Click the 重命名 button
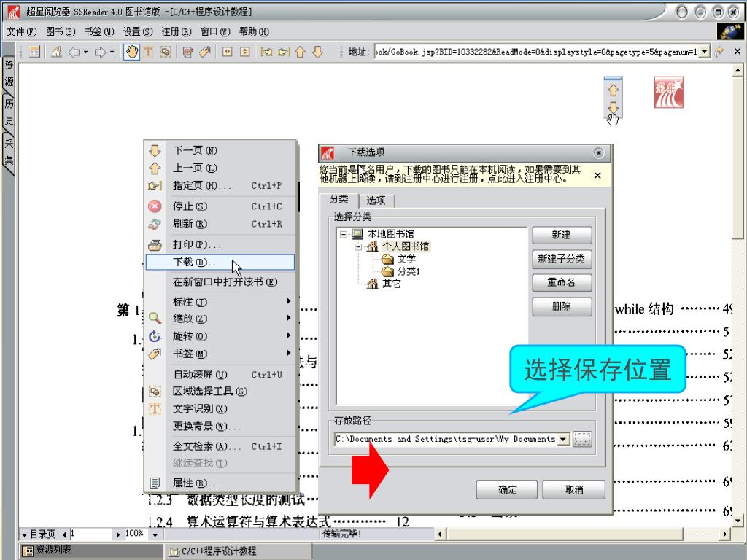The image size is (747, 560). click(562, 282)
